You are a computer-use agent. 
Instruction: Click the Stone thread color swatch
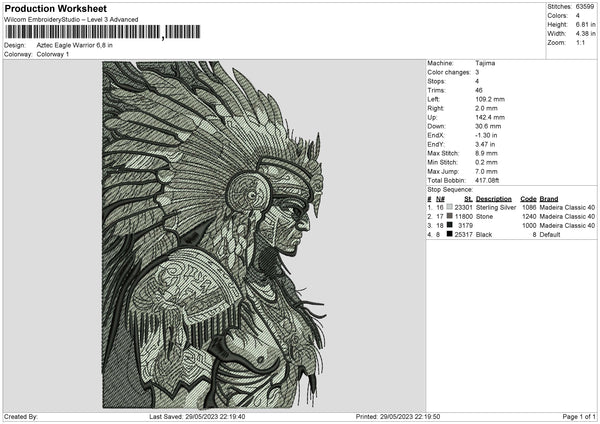coord(449,216)
